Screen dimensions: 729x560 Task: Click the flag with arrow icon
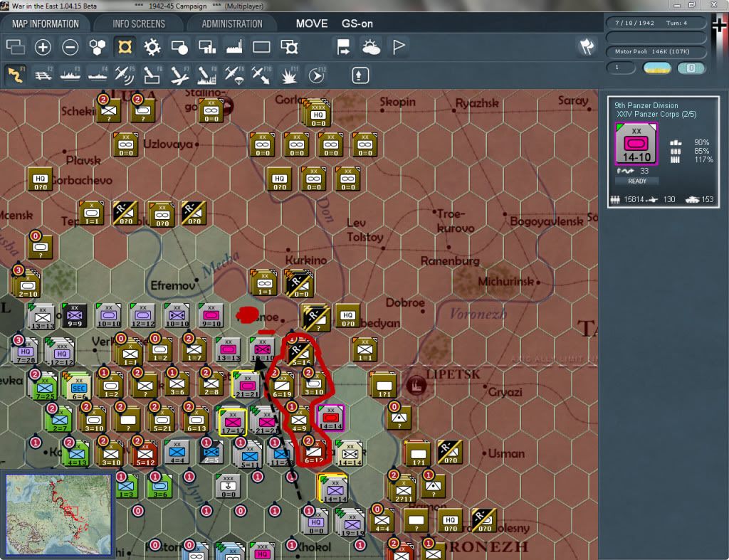343,47
